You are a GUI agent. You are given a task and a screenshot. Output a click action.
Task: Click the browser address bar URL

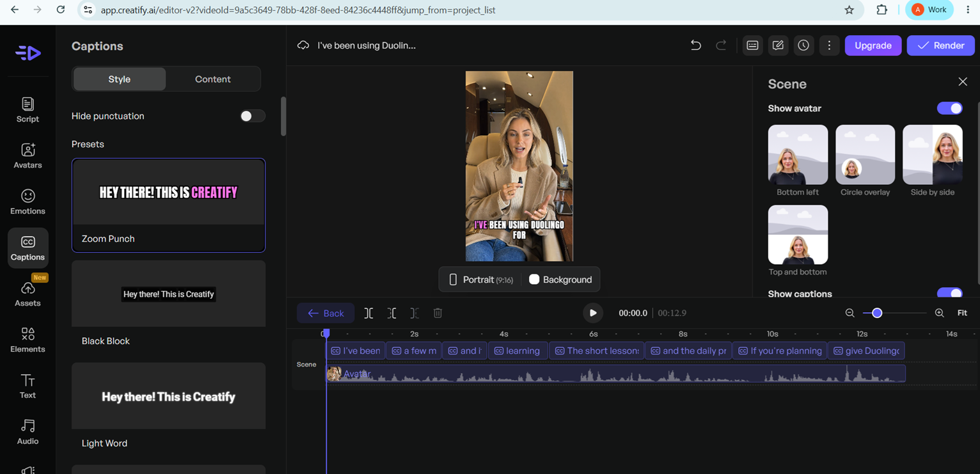pyautogui.click(x=297, y=10)
